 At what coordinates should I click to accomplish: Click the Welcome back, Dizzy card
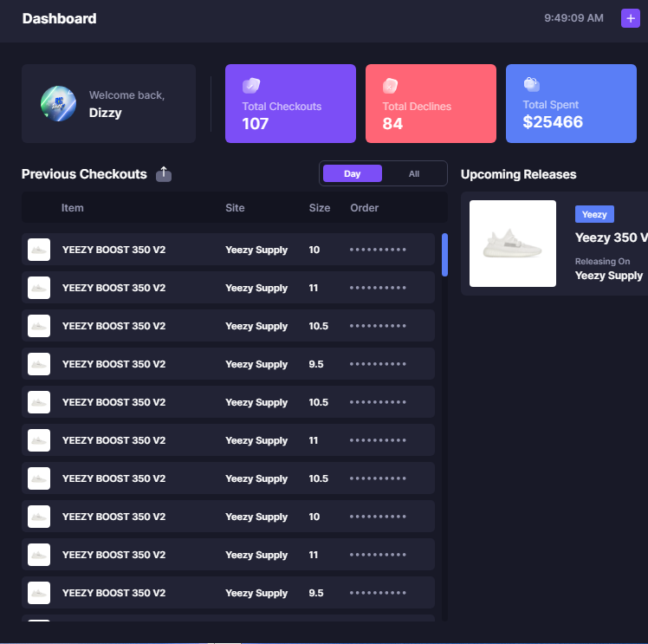pyautogui.click(x=108, y=103)
